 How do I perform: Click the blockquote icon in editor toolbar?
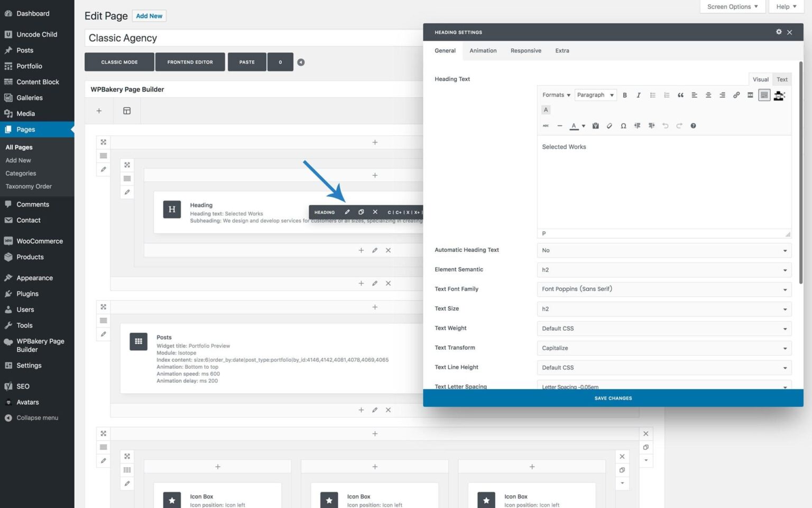pyautogui.click(x=680, y=95)
